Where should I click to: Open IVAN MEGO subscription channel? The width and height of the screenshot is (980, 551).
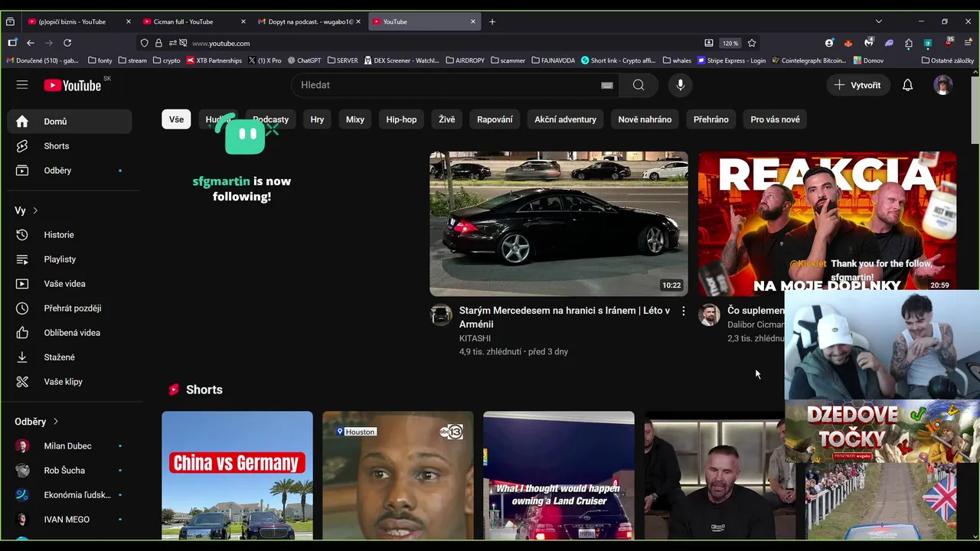[70, 519]
